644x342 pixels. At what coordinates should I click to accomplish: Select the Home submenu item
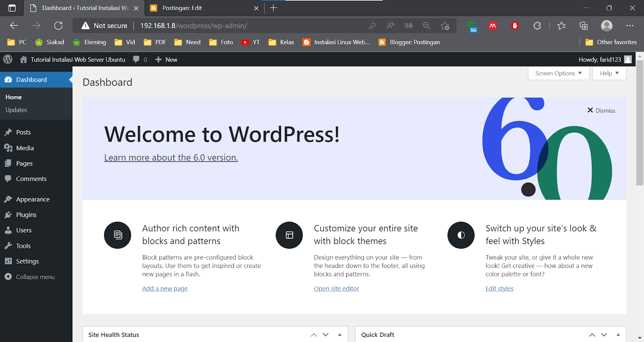pyautogui.click(x=14, y=97)
